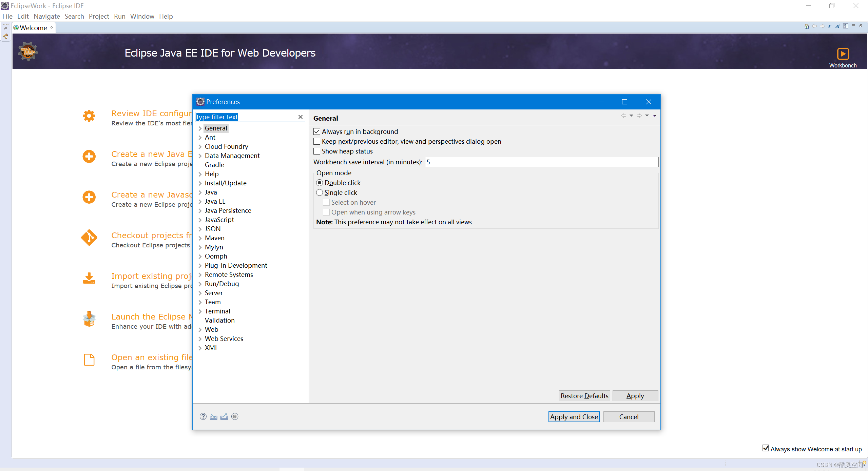Select the Single click open mode

320,192
